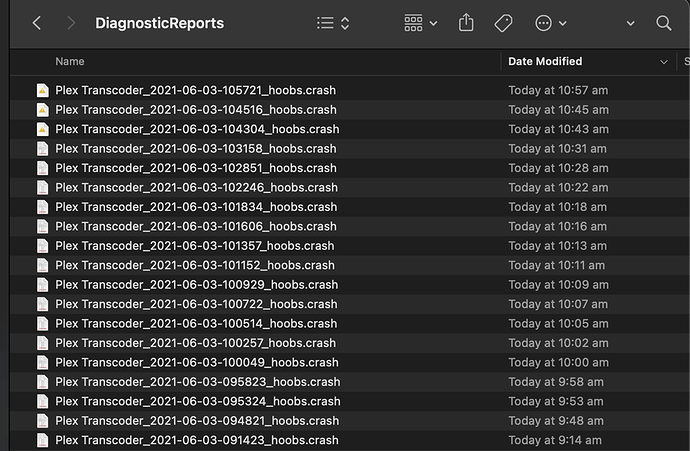This screenshot has width=690, height=451.
Task: Click the icon of the 100722 crash file
Action: point(42,304)
